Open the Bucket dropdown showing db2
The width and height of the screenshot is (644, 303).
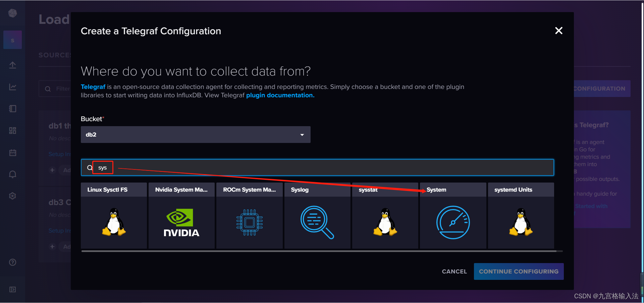[196, 135]
